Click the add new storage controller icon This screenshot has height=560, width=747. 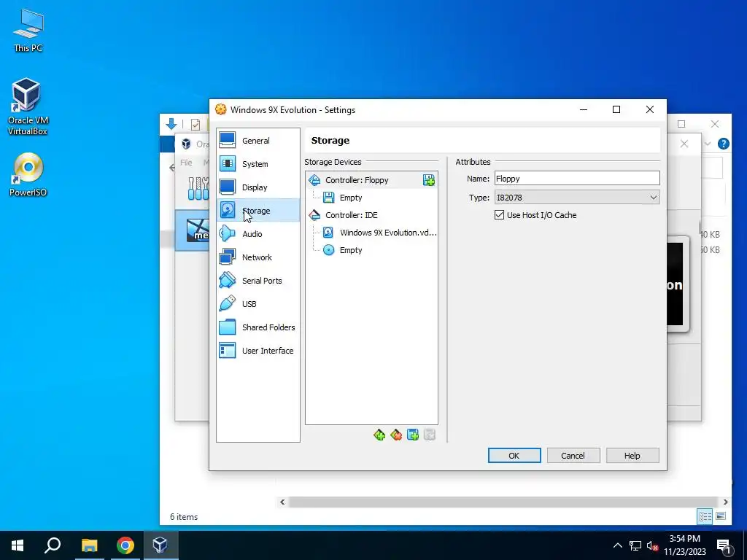[x=379, y=435]
